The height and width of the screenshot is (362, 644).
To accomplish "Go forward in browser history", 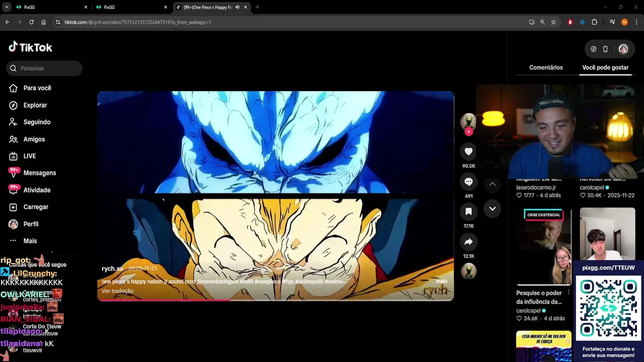I will point(20,22).
